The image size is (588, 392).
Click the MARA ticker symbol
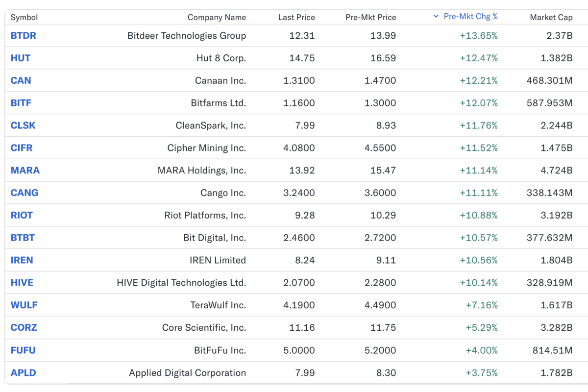pyautogui.click(x=25, y=171)
